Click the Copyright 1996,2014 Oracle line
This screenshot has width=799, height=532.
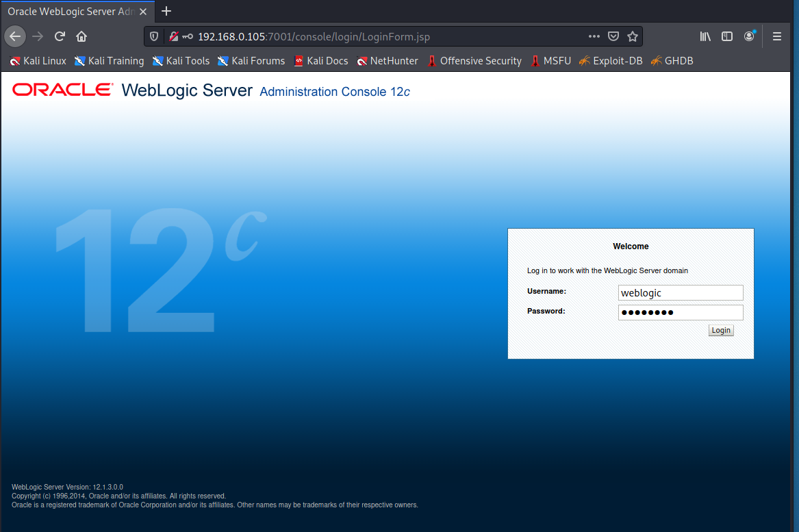pos(118,496)
